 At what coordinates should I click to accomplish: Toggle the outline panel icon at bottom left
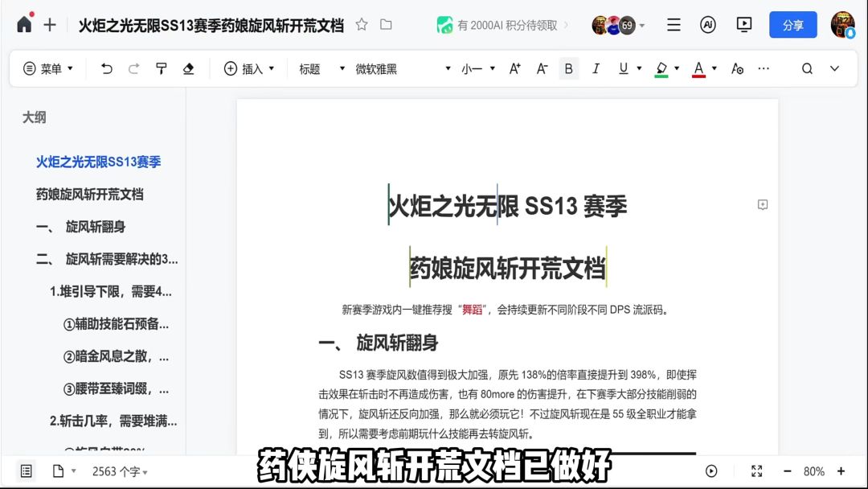(26, 471)
